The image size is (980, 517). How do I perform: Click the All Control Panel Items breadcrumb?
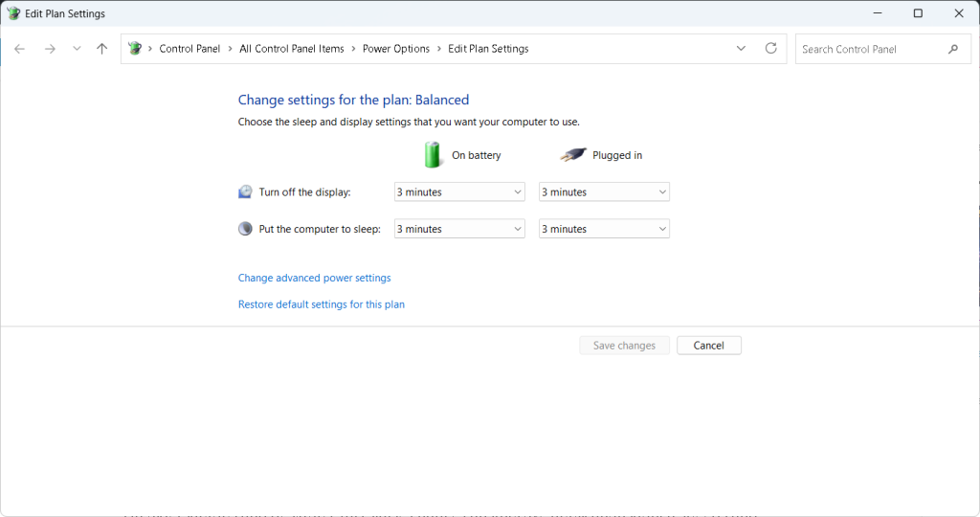click(291, 49)
